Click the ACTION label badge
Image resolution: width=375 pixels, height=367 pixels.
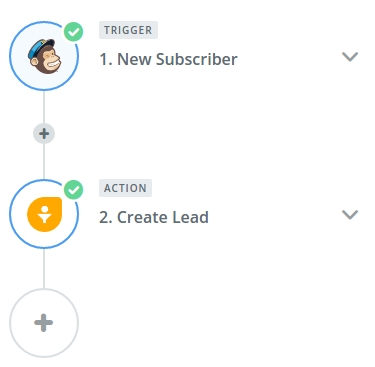tap(125, 188)
